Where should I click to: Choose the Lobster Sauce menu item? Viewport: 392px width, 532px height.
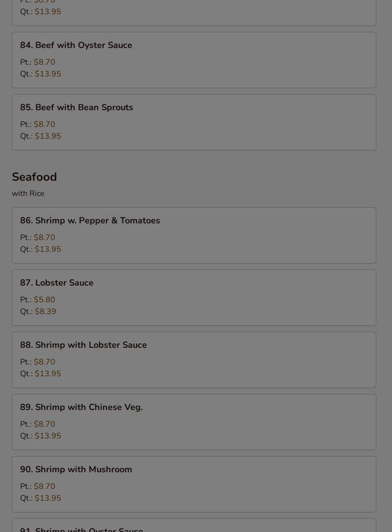click(194, 297)
